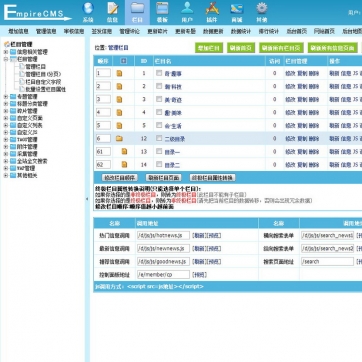Screen dimensions: 362x362
Task: Open the 管理栏目 (分页) tree link
Action: 43,74
